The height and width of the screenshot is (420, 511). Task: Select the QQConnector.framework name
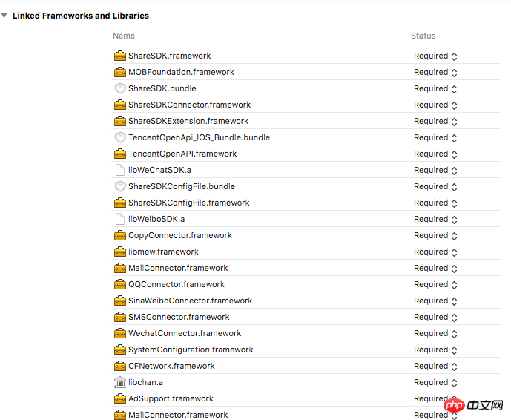(x=177, y=284)
